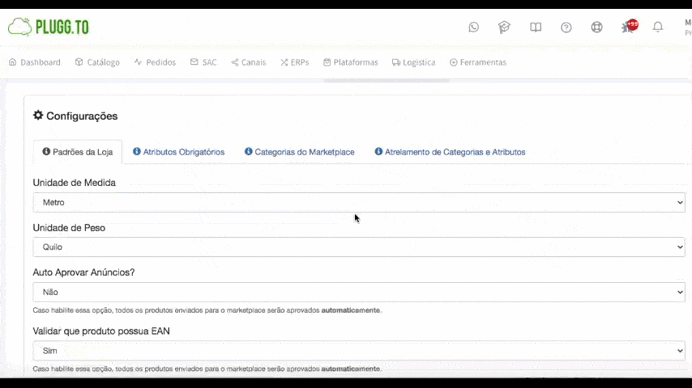Click info icon beside Categorias do Marketplace
Viewport: 692px width, 388px height.
tap(248, 151)
